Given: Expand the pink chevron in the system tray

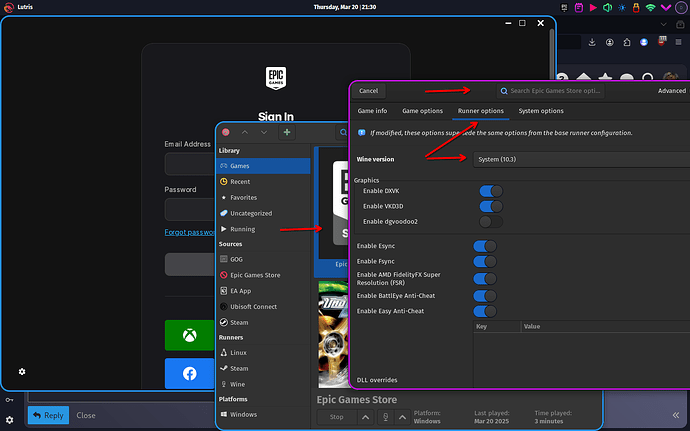Looking at the screenshot, I should click(x=666, y=7).
